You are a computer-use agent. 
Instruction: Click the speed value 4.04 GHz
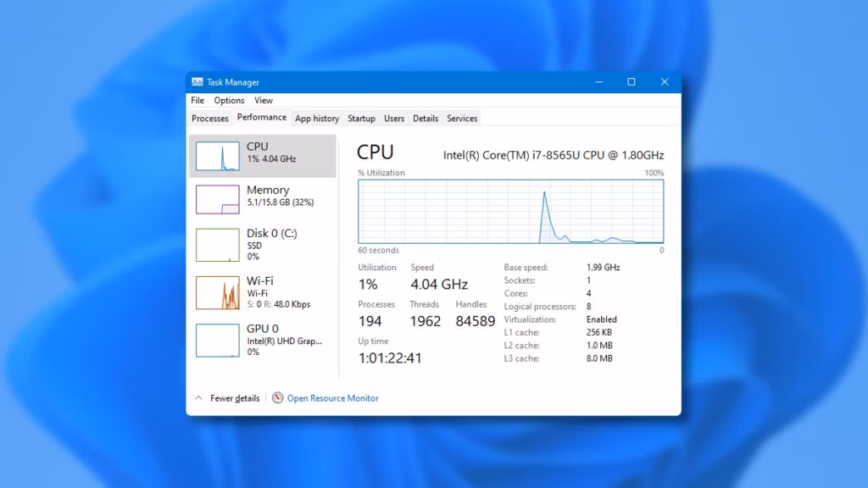click(439, 285)
